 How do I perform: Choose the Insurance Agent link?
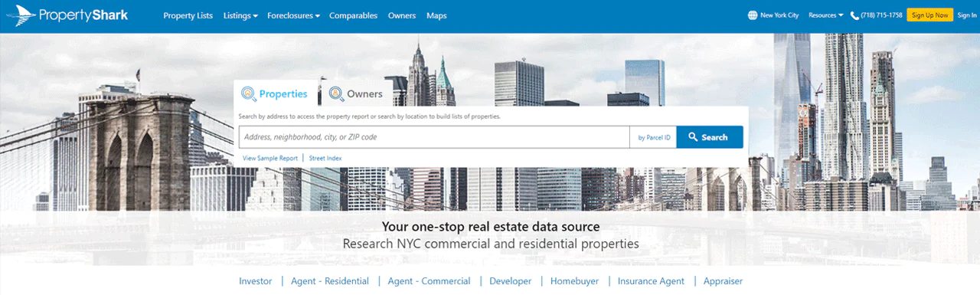[x=651, y=281]
